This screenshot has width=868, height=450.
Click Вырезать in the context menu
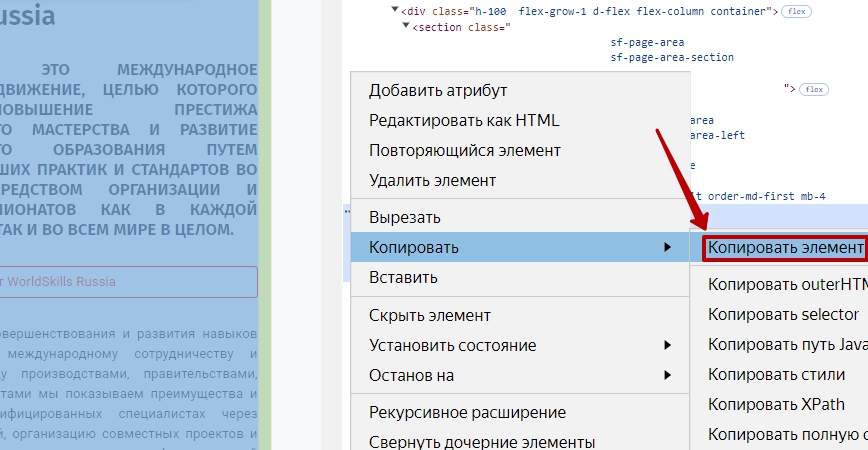tap(404, 217)
